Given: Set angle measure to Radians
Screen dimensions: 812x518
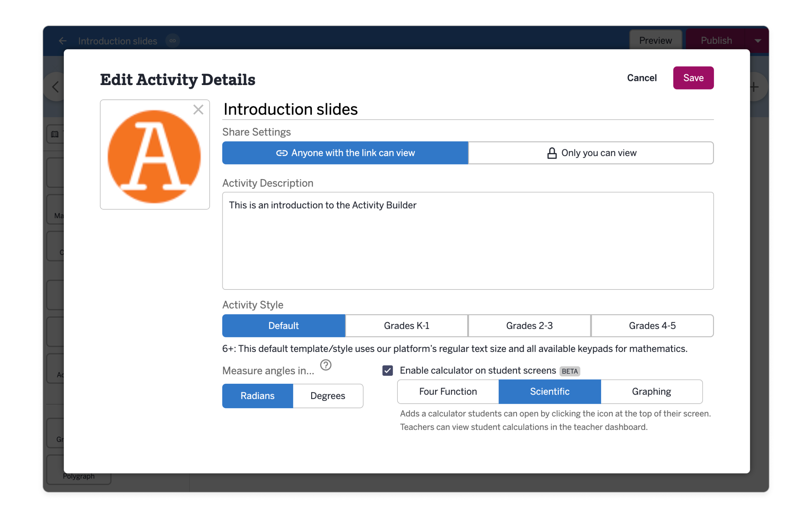Looking at the screenshot, I should click(258, 395).
